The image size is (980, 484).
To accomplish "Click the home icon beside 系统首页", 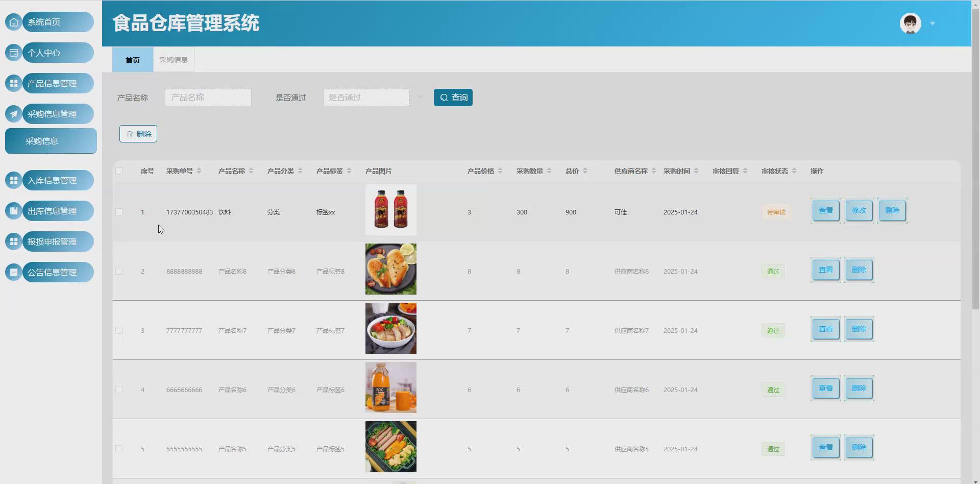I will pos(14,22).
